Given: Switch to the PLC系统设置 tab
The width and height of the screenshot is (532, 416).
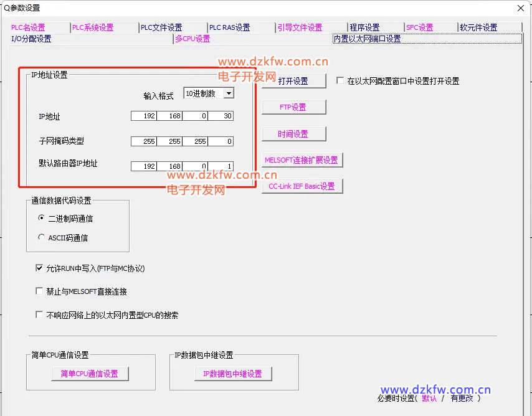Looking at the screenshot, I should point(93,27).
